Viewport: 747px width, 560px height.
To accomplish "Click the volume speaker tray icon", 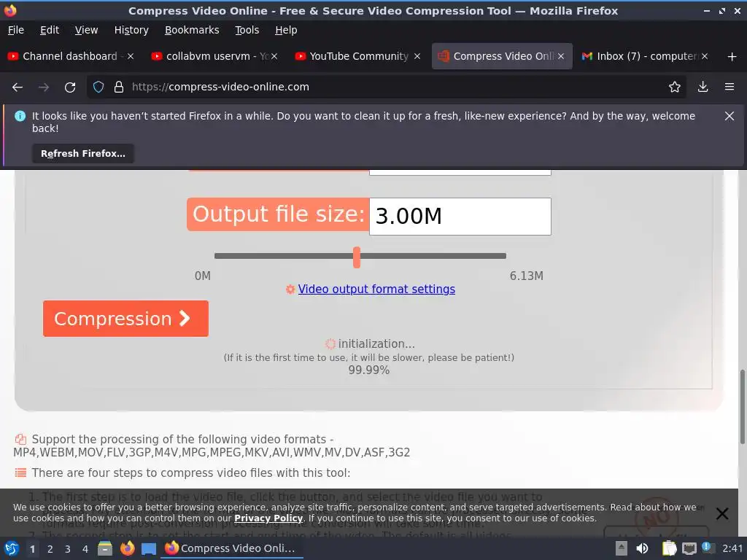I will click(x=642, y=548).
